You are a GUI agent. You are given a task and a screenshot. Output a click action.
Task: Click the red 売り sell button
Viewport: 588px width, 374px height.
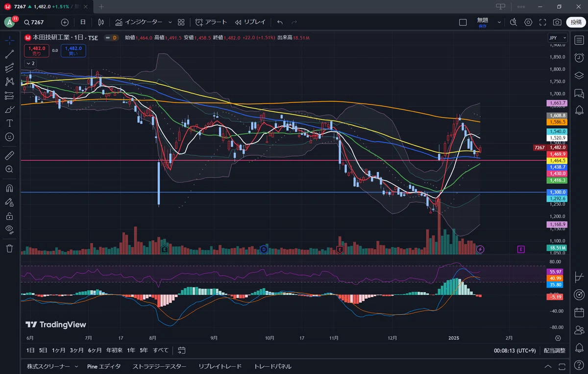click(37, 50)
